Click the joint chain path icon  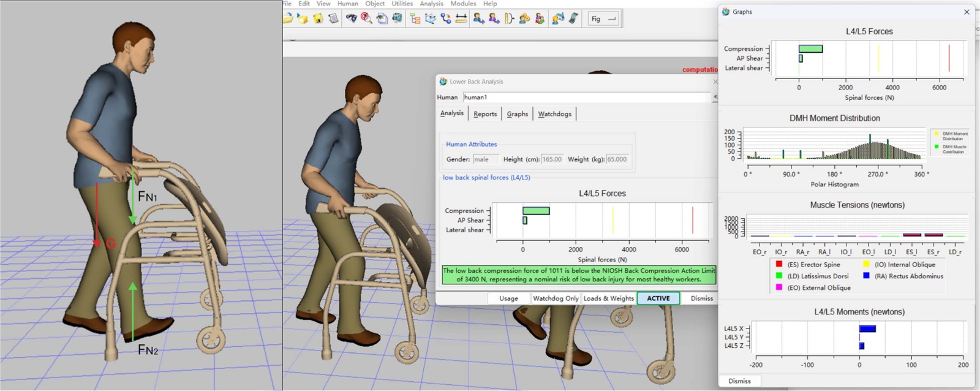click(446, 19)
